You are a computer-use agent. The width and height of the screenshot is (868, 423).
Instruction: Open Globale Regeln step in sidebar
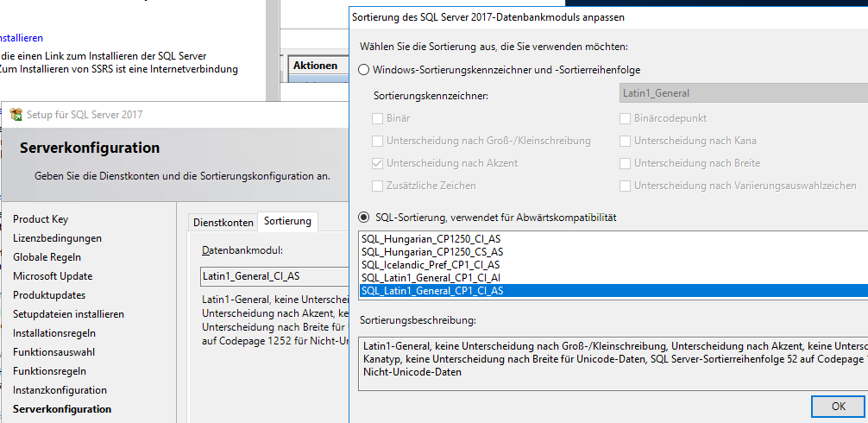pyautogui.click(x=47, y=257)
